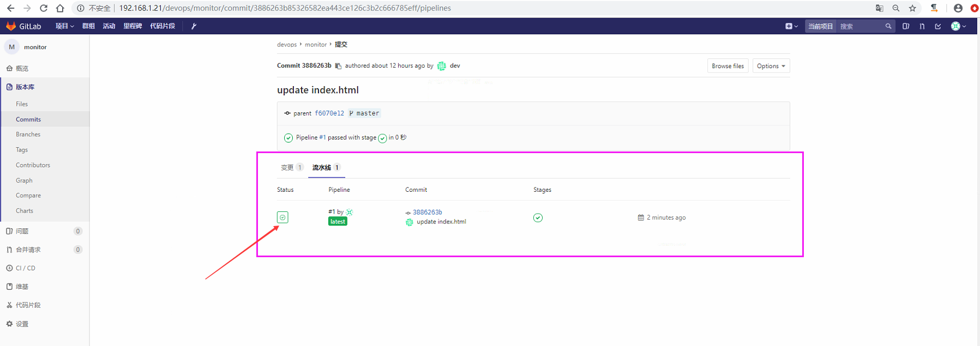Click stage status icon in pipeline summary
Image resolution: width=980 pixels, height=346 pixels.
point(382,138)
